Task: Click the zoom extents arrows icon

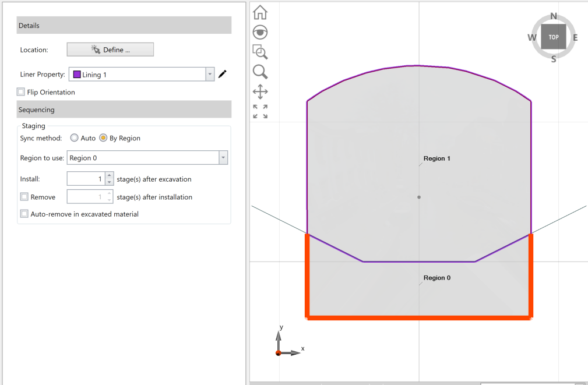Action: pos(260,111)
